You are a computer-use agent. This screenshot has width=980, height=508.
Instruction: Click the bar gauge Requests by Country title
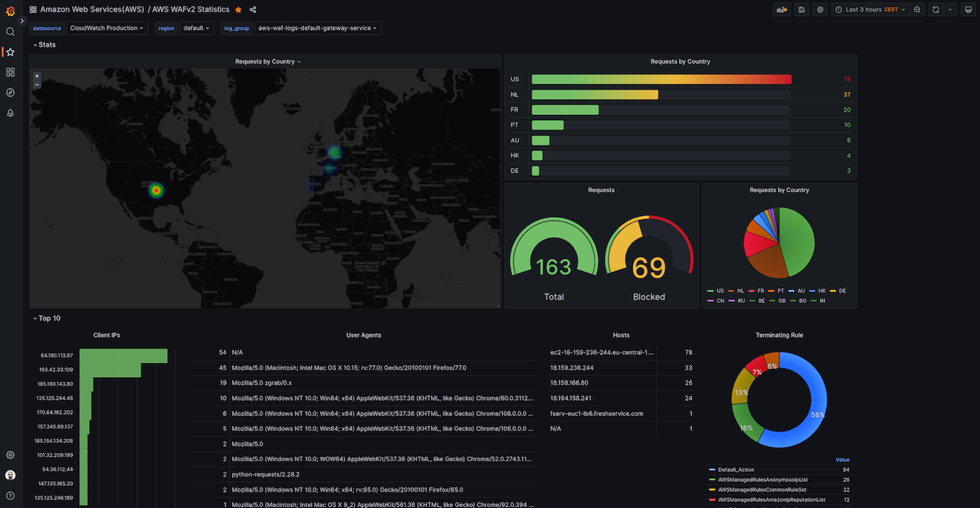tap(680, 61)
